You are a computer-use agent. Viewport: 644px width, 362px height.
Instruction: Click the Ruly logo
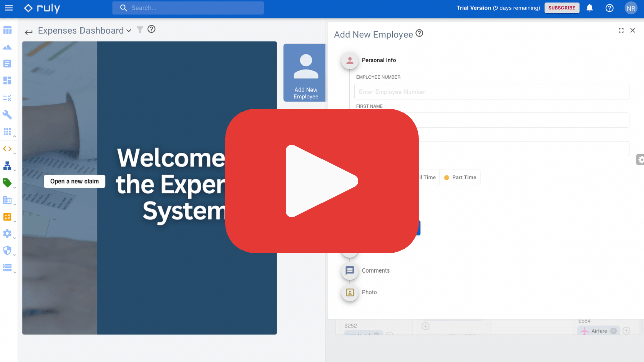42,8
